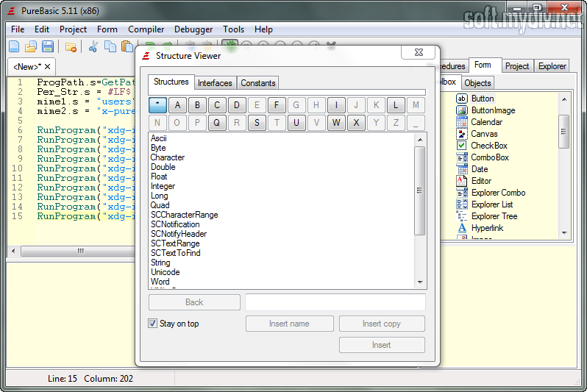Click the Copy toolbar icon
587x392 pixels.
(x=110, y=46)
